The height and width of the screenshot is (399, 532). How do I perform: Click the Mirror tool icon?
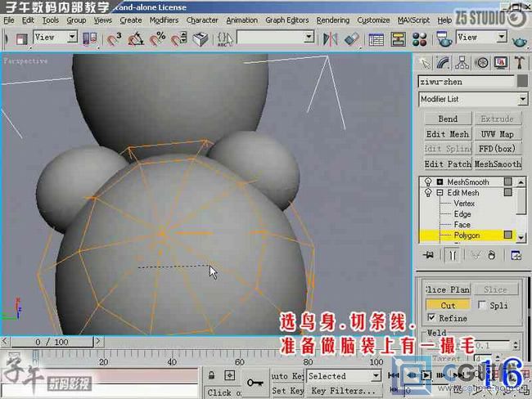(x=330, y=39)
